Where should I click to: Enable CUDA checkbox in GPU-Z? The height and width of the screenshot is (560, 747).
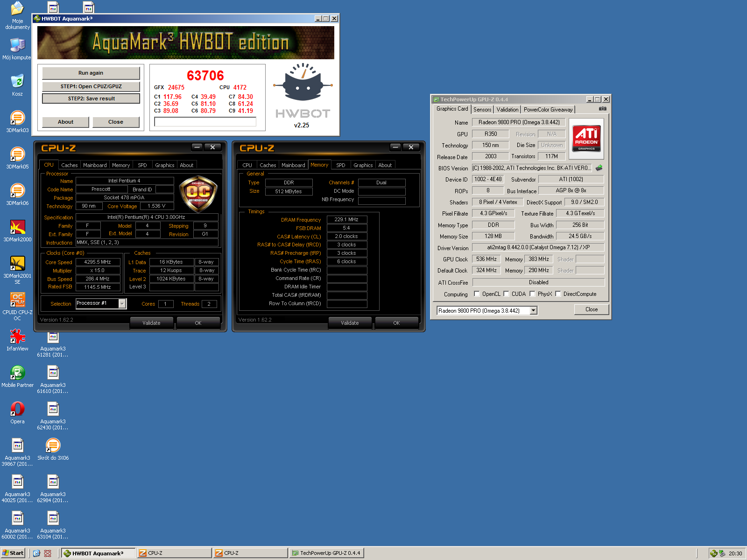point(506,294)
